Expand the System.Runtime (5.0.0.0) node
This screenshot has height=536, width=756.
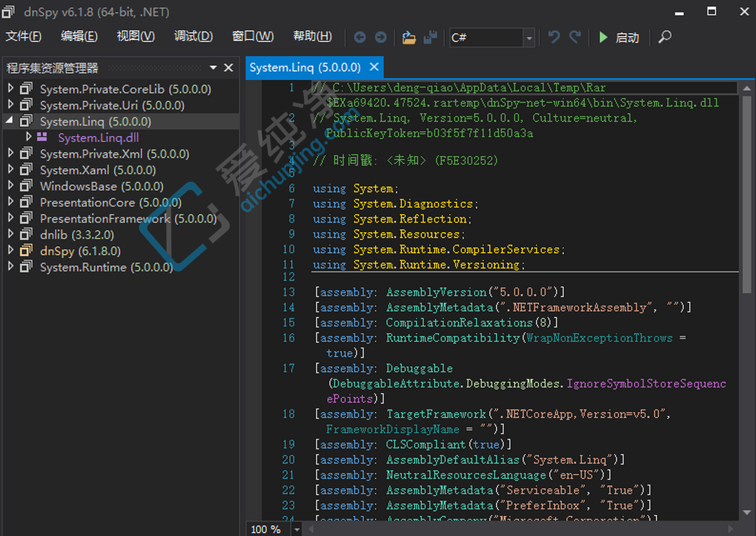click(10, 267)
